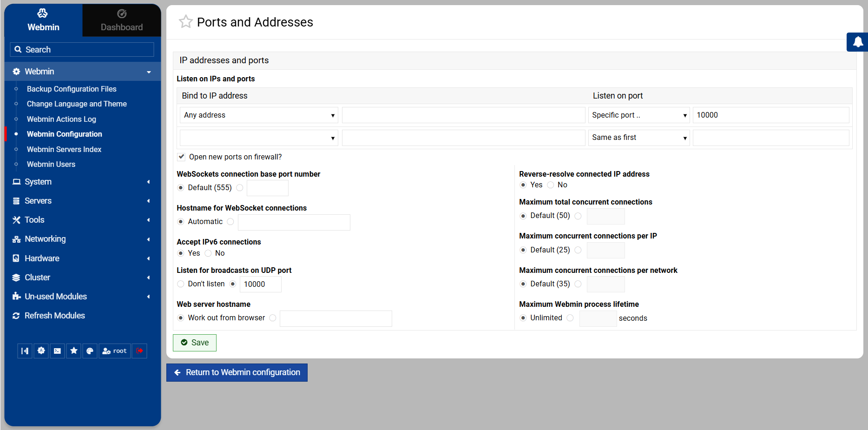
Task: Click Refresh Modules
Action: tap(83, 316)
